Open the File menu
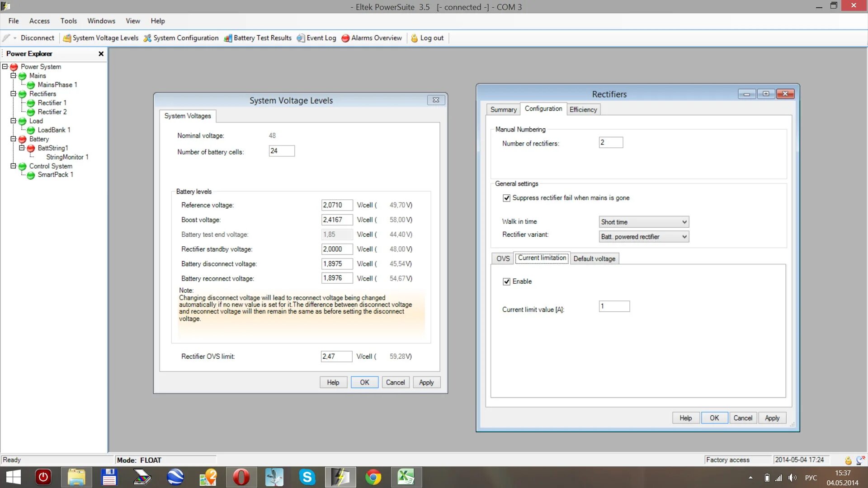Screen dimensions: 868x488 [x=14, y=21]
